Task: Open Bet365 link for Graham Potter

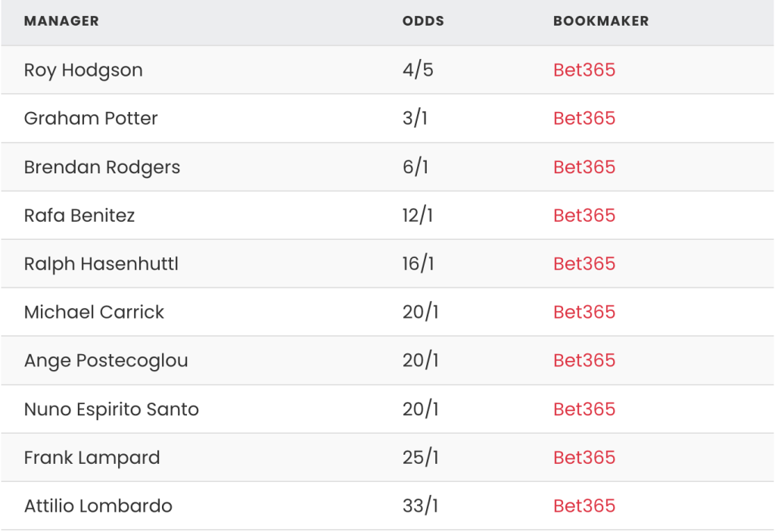Action: point(584,118)
